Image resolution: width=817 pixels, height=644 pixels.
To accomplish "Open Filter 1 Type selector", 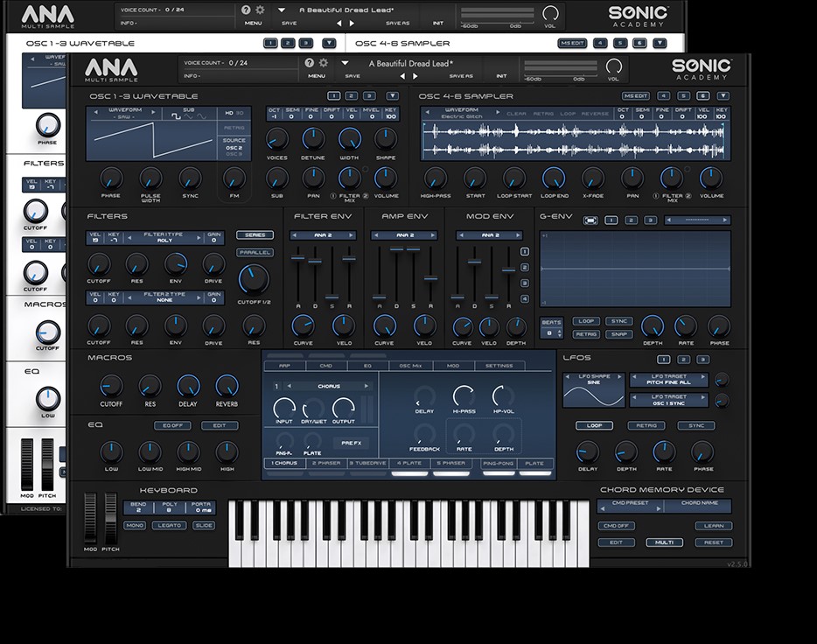I will (x=165, y=237).
